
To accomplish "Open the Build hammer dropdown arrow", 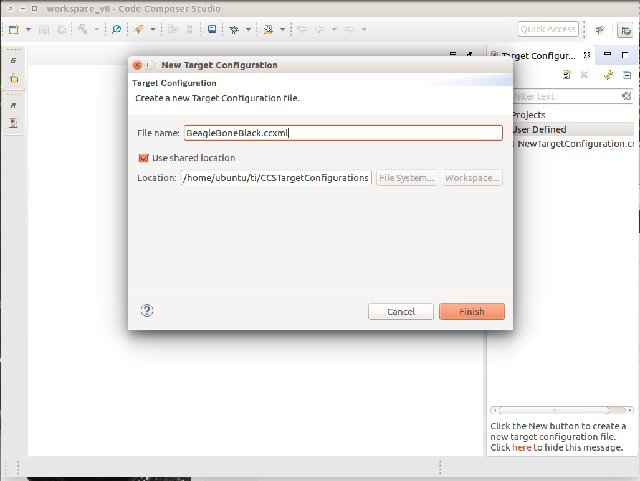I will (x=97, y=29).
